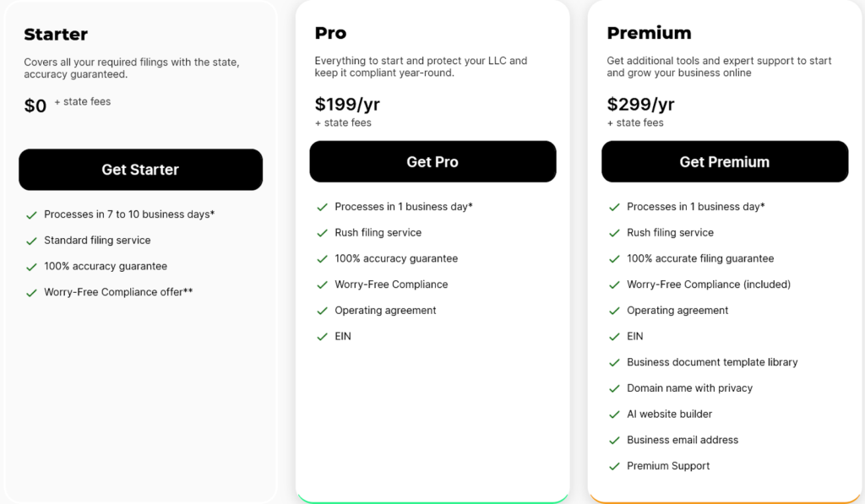Click checkmark beside Starter's Standard filing service
The width and height of the screenshot is (865, 504).
(x=32, y=241)
